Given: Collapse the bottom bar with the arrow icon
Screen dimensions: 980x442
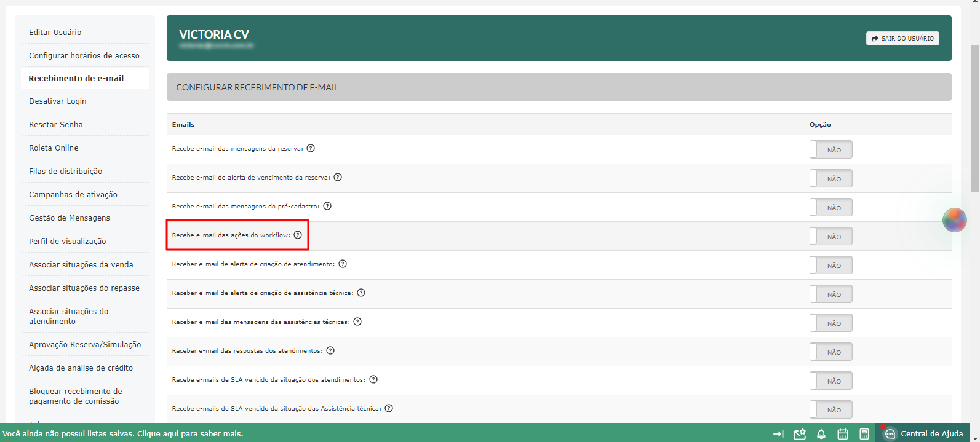Looking at the screenshot, I should pyautogui.click(x=778, y=434).
